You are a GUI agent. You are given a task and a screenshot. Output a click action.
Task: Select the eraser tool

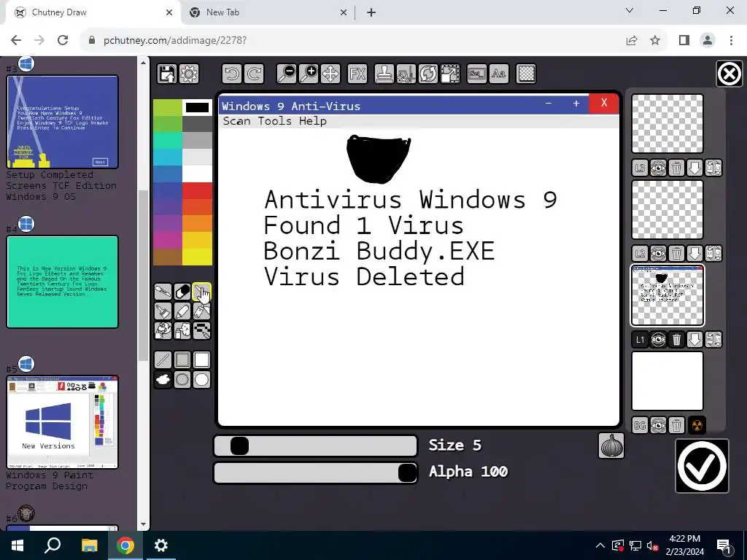tap(182, 292)
